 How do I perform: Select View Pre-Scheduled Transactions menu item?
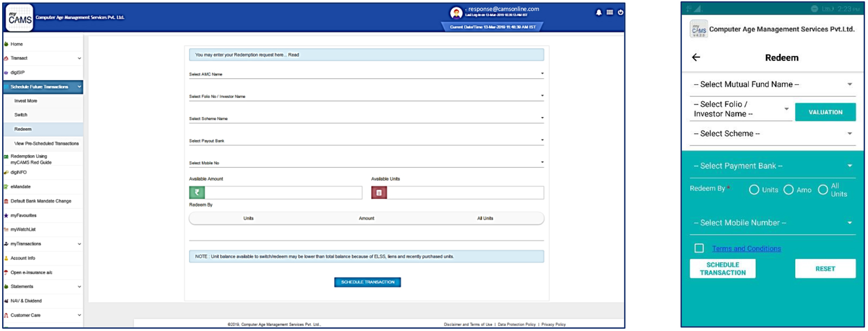pos(47,144)
